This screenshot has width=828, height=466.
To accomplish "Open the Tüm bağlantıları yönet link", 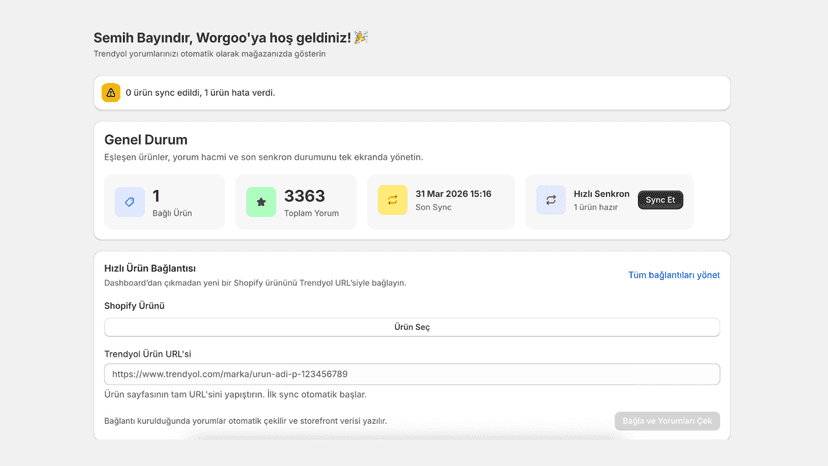I will pyautogui.click(x=674, y=275).
